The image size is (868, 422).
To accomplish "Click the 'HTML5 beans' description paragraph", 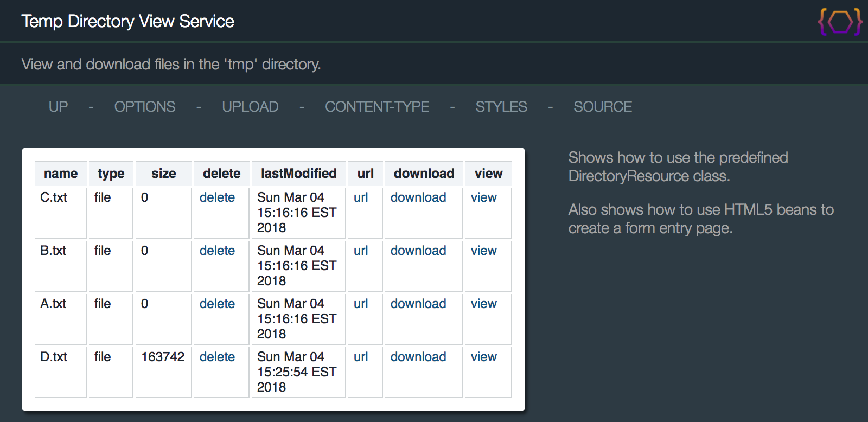I will [x=701, y=219].
